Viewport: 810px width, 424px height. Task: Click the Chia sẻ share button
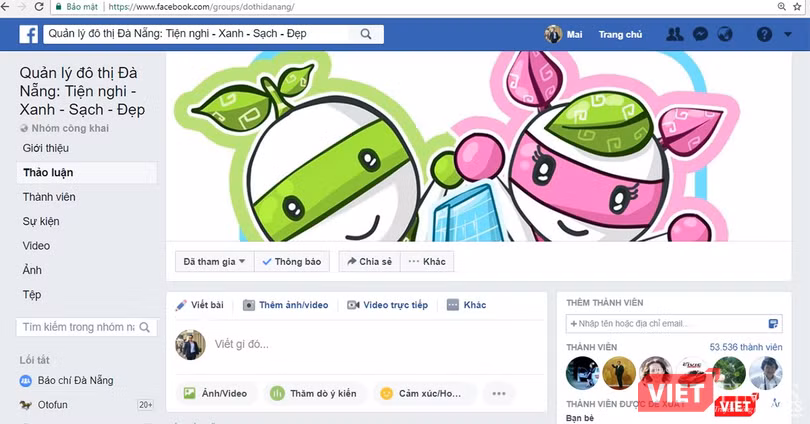click(369, 261)
